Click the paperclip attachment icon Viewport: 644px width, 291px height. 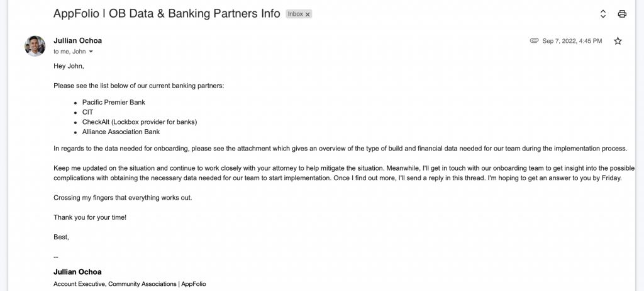pos(534,41)
